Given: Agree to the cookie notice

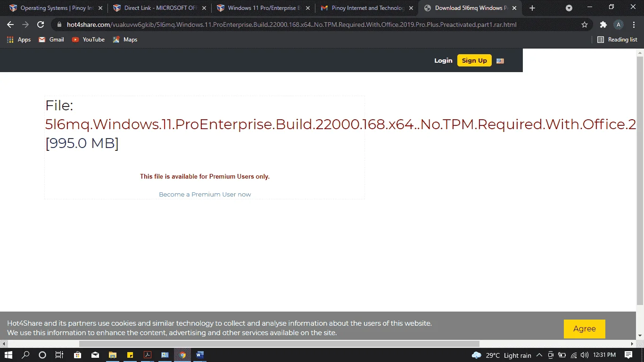Looking at the screenshot, I should (585, 329).
